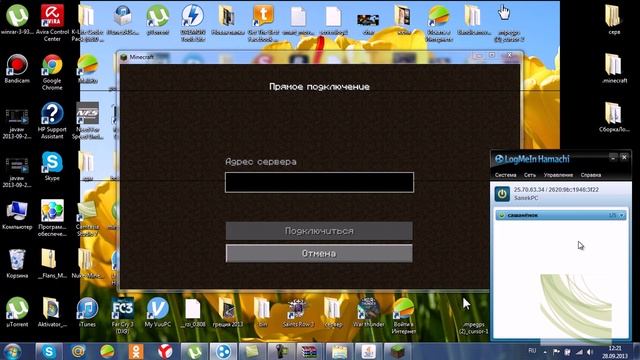Open the Сеть menu in Hamachi
This screenshot has width=640, height=360.
coord(530,175)
